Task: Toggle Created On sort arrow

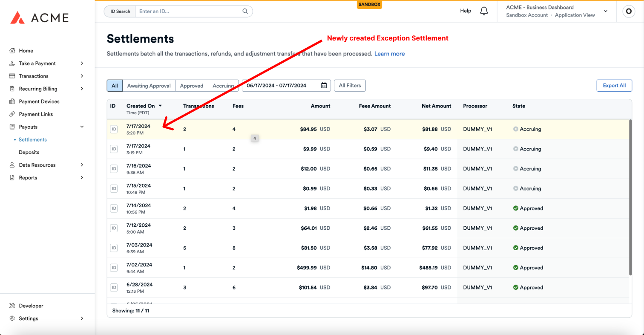Action: pos(160,106)
